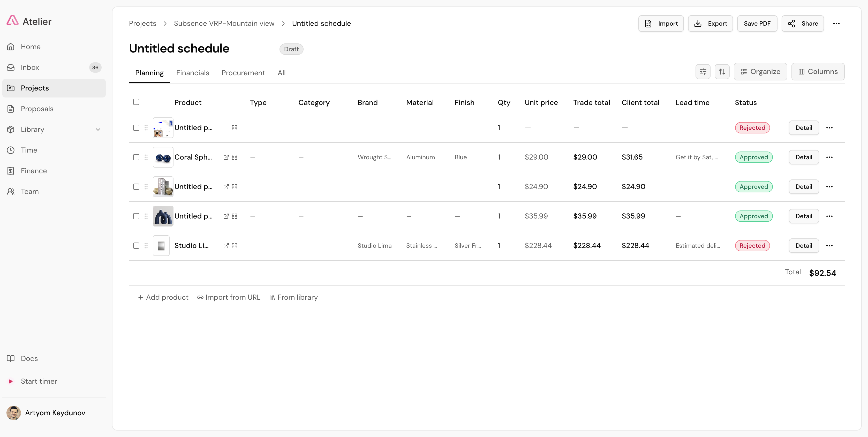Tick the select-all checkbox in table header
This screenshot has width=868, height=437.
point(136,102)
